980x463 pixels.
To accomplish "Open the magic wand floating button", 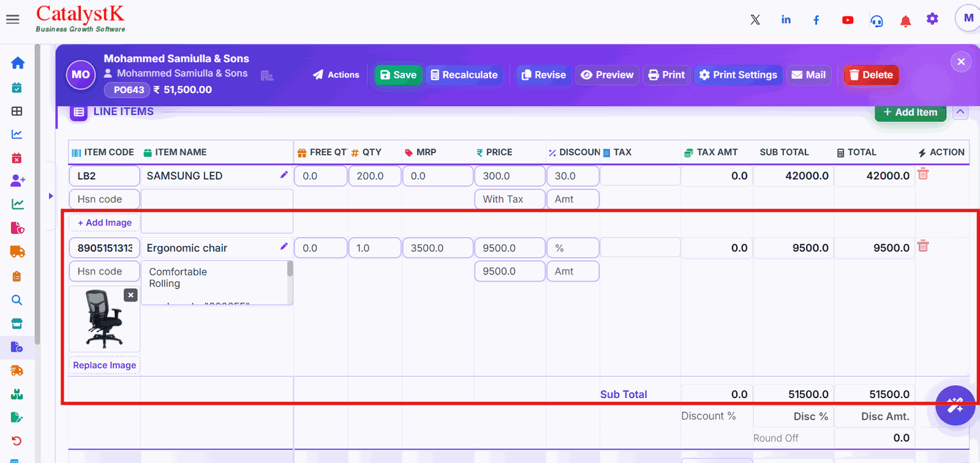I will (956, 405).
